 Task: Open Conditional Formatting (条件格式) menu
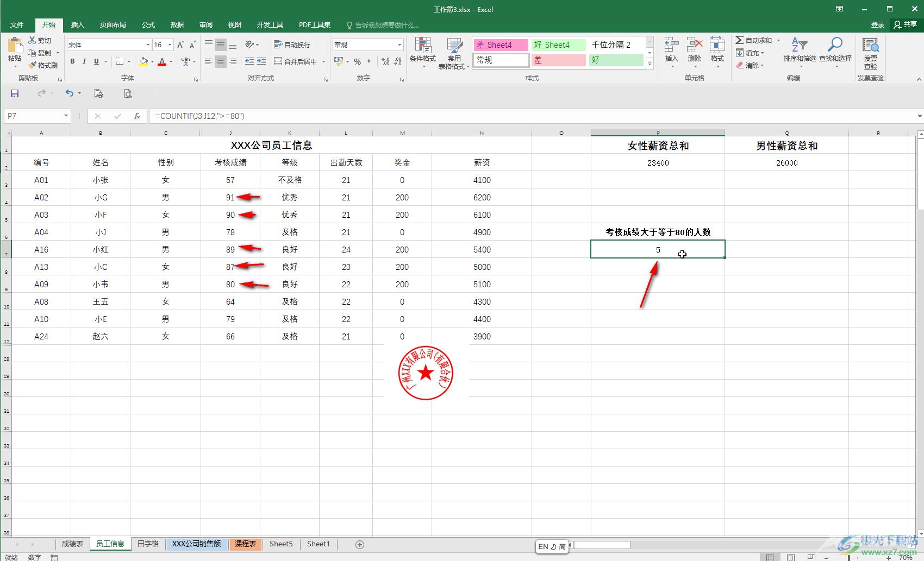coord(422,53)
